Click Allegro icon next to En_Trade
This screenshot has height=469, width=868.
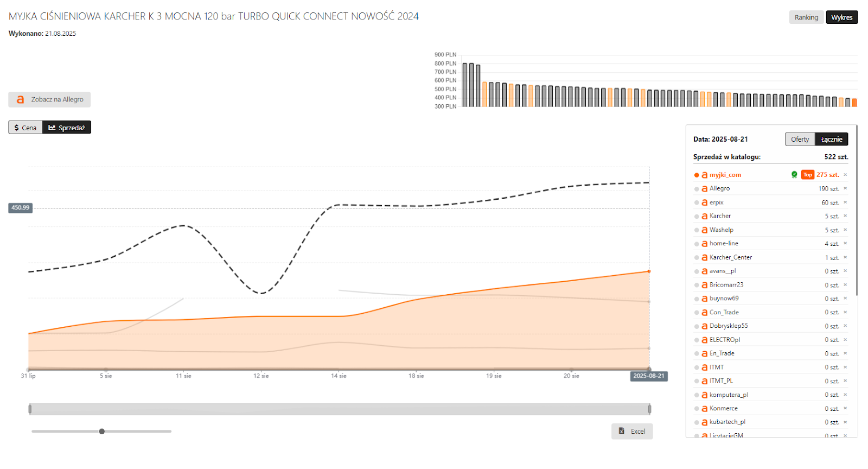[704, 354]
